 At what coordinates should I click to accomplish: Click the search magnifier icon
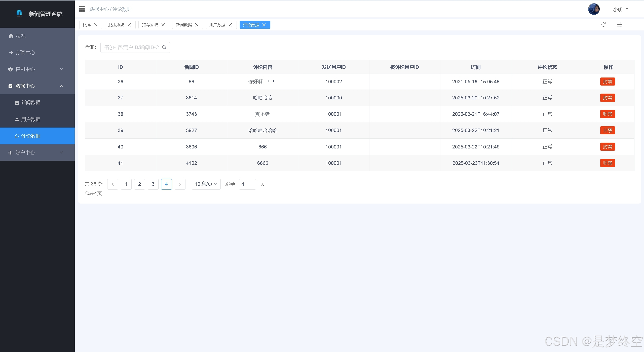tap(164, 47)
